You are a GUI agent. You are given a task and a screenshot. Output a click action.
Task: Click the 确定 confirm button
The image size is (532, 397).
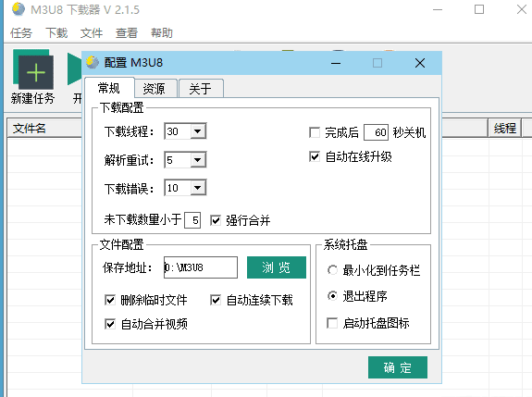[398, 367]
